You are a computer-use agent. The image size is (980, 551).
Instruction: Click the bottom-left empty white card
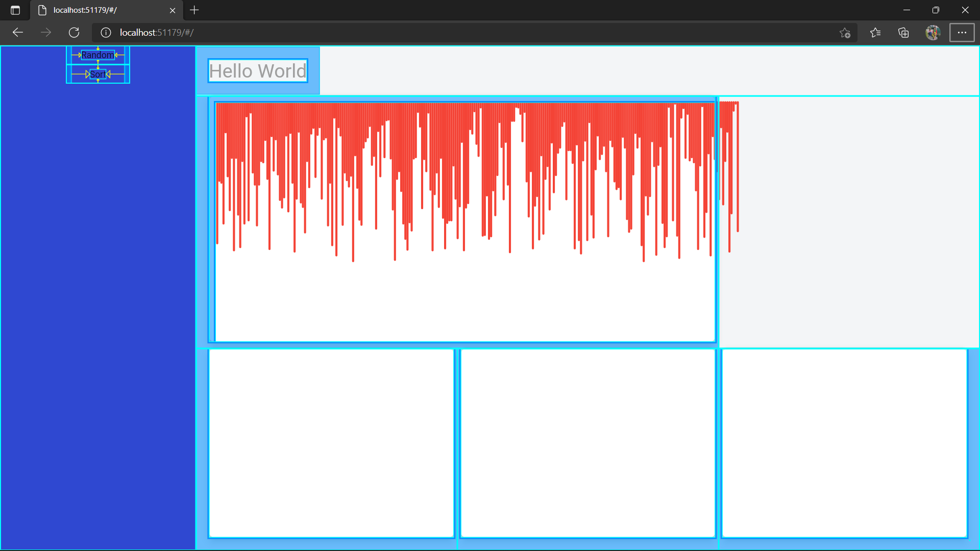click(331, 443)
